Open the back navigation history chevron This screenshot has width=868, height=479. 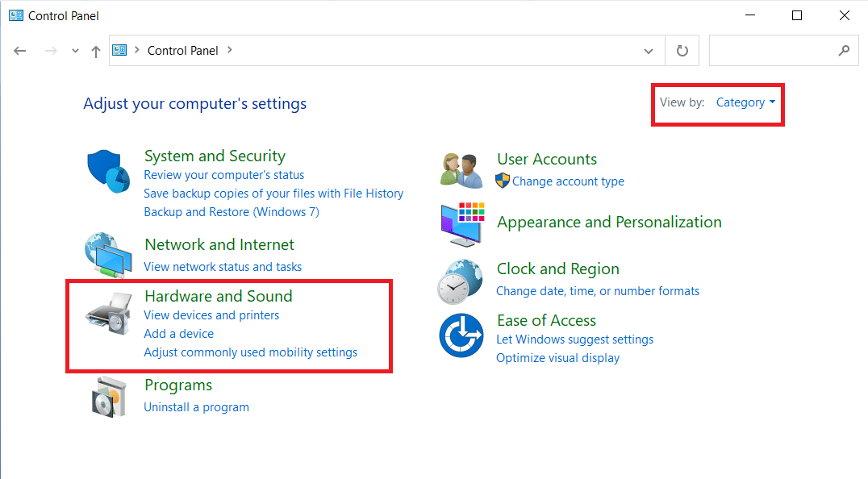click(74, 50)
